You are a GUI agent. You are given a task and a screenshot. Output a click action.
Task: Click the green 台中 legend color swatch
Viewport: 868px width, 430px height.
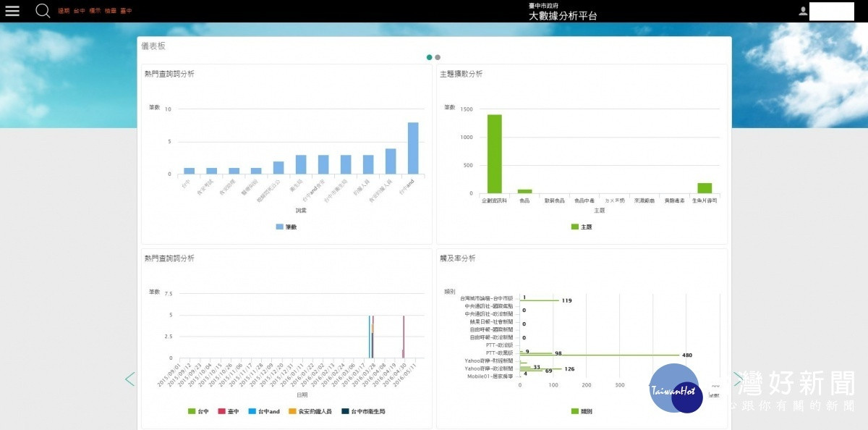[192, 411]
